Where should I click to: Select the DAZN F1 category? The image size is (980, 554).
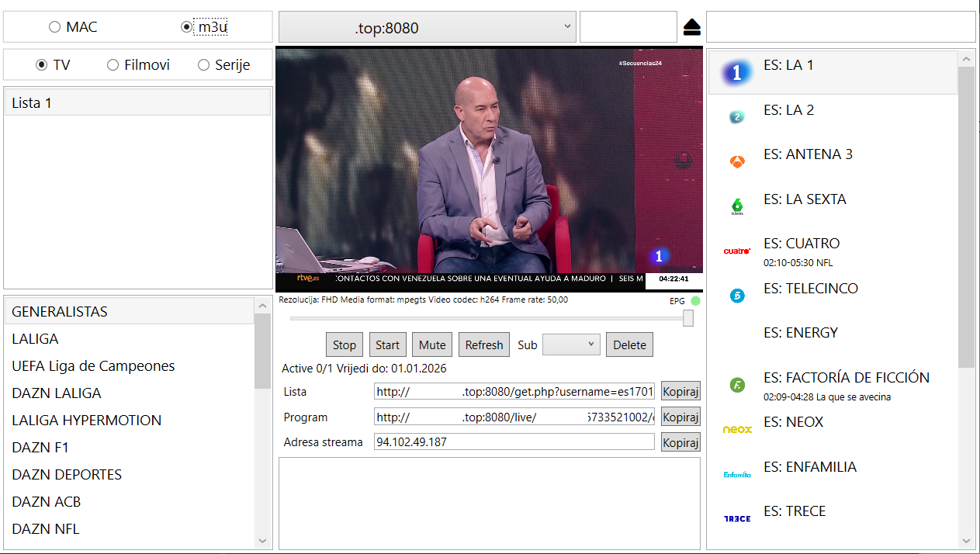[45, 448]
